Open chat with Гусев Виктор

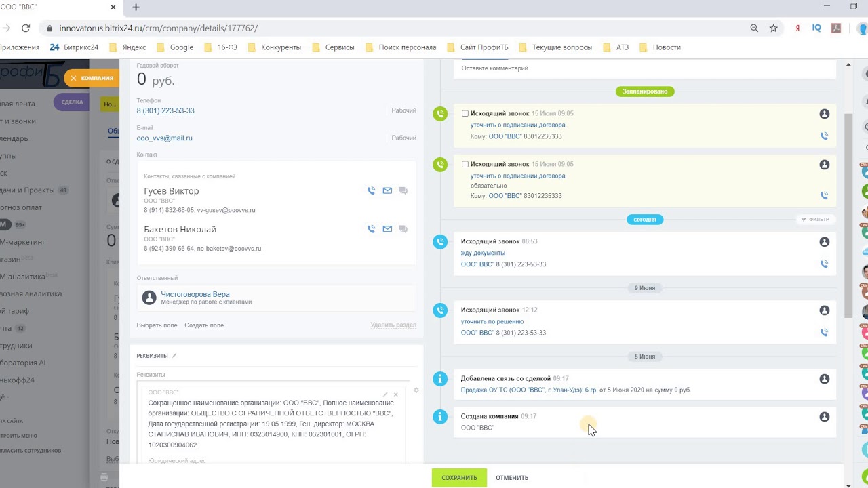click(x=403, y=190)
